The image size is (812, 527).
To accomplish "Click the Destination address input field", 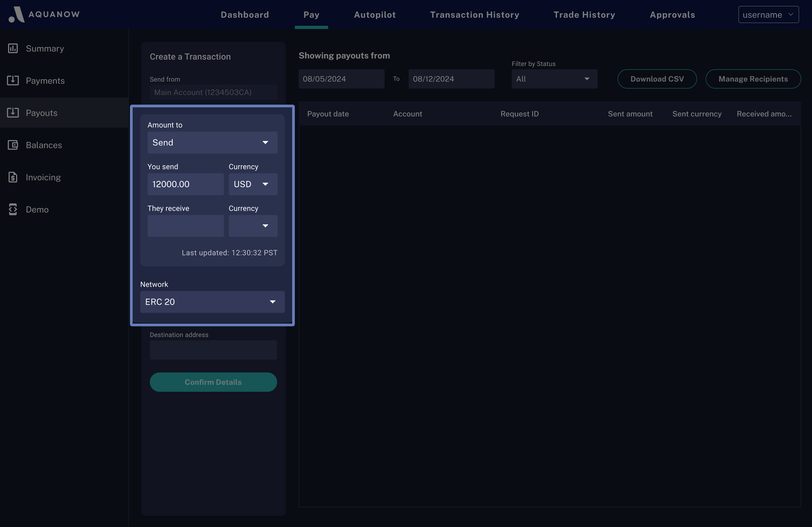I will [213, 350].
